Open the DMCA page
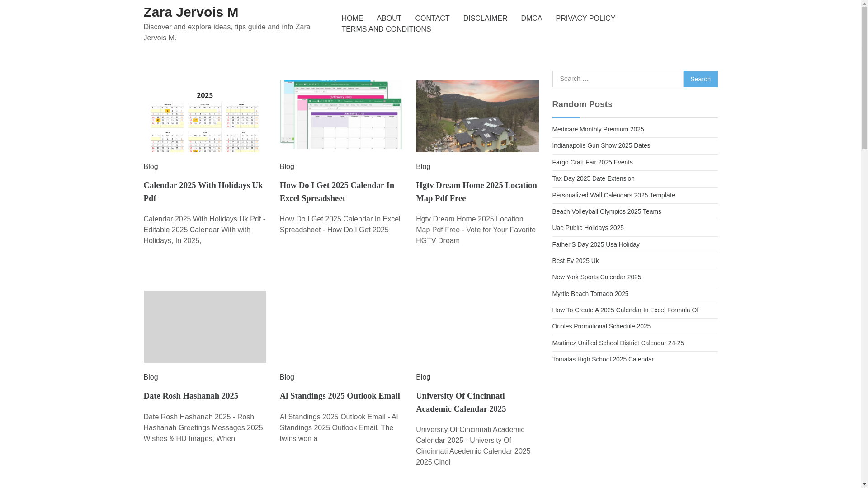The width and height of the screenshot is (868, 488). [x=531, y=19]
